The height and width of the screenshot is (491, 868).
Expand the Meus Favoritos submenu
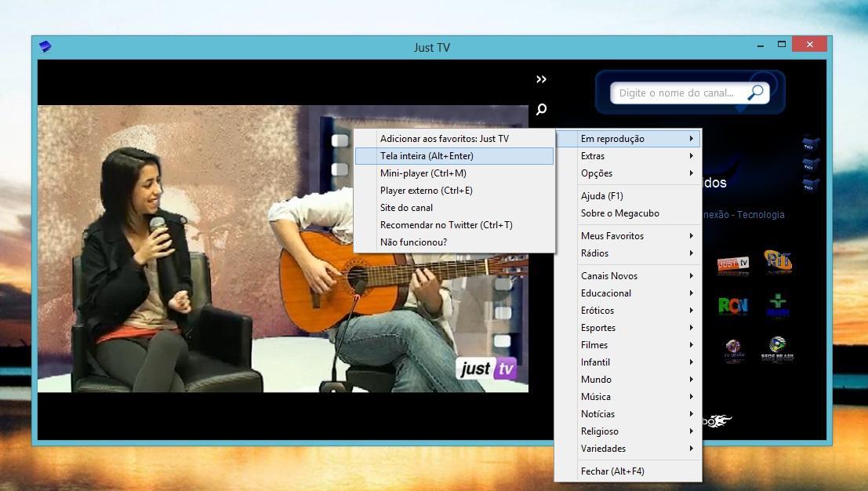[x=628, y=235]
